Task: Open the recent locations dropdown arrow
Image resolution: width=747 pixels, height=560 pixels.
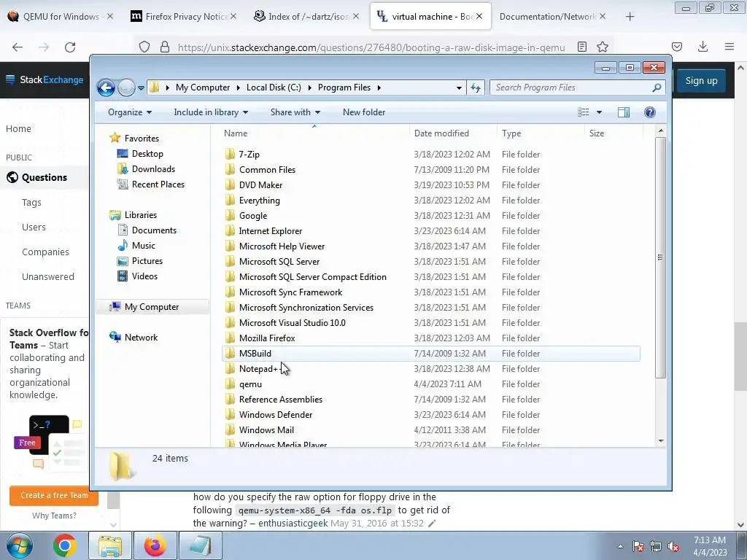Action: (x=141, y=88)
